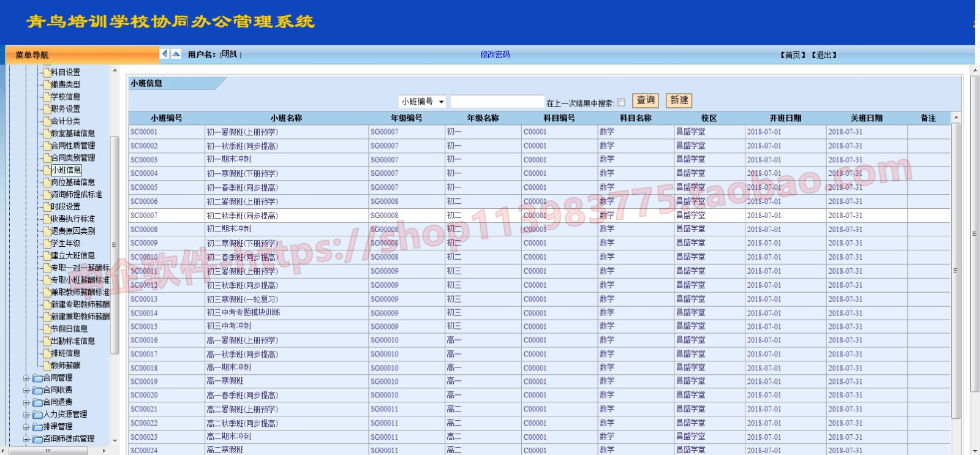Expand the 咨询师提成管理 tree node
Screen dimensions: 980x455
pyautogui.click(x=26, y=440)
